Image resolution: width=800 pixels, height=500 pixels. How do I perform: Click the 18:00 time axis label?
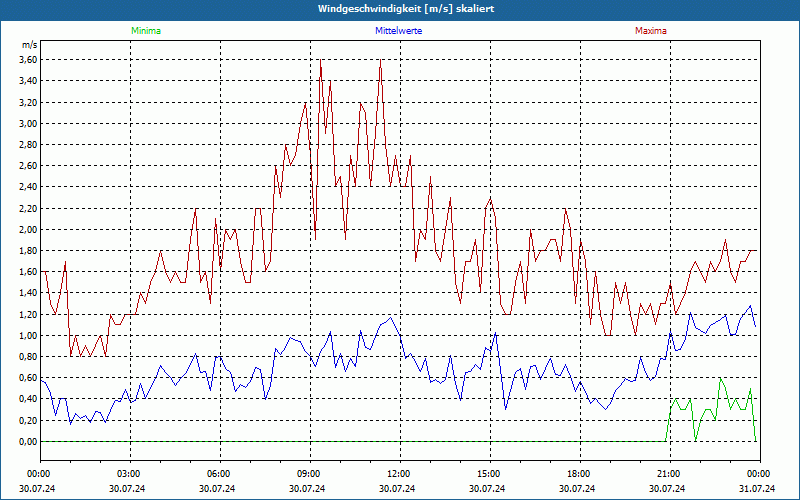[x=580, y=473]
